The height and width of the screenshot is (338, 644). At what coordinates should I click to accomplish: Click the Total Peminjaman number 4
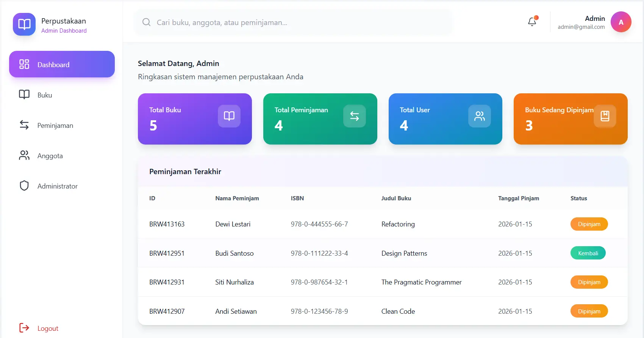click(278, 125)
